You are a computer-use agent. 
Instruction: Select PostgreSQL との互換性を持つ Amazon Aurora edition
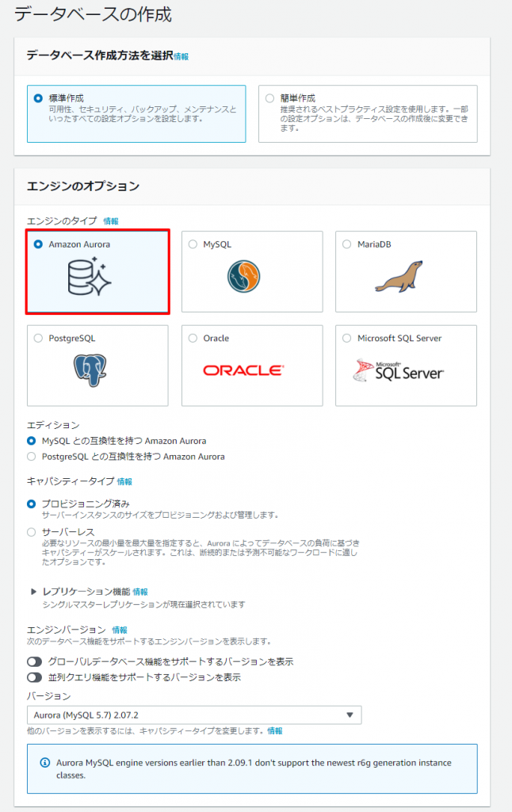[32, 456]
